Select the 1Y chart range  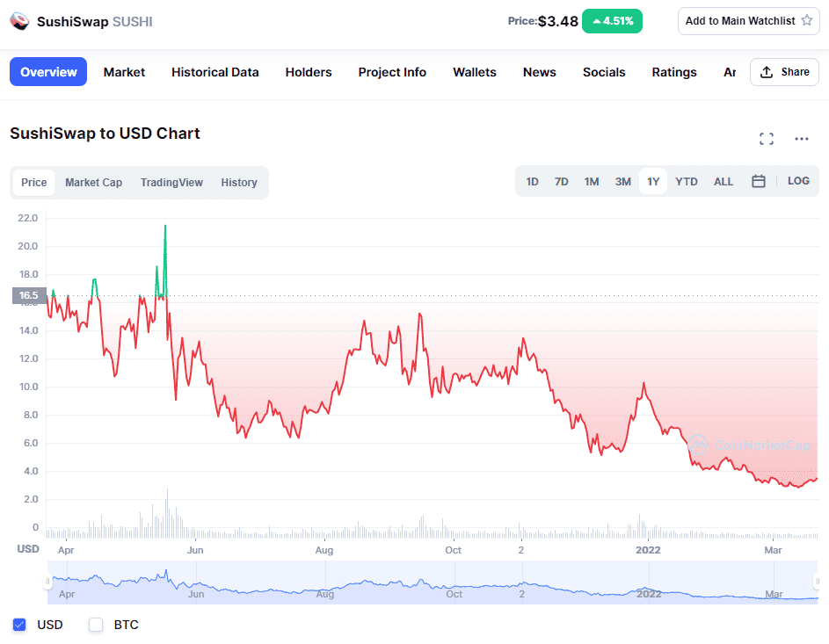(653, 182)
